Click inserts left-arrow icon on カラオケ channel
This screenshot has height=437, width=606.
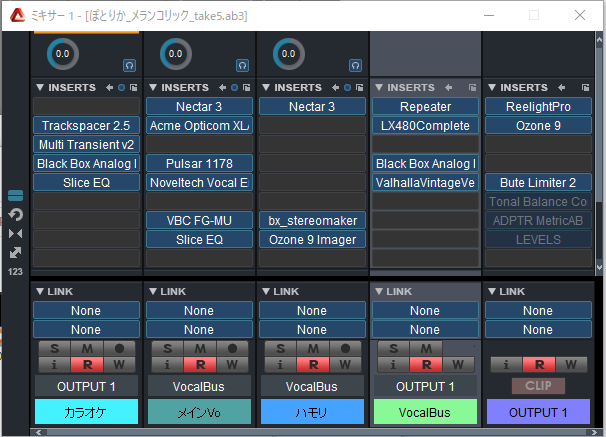click(110, 88)
